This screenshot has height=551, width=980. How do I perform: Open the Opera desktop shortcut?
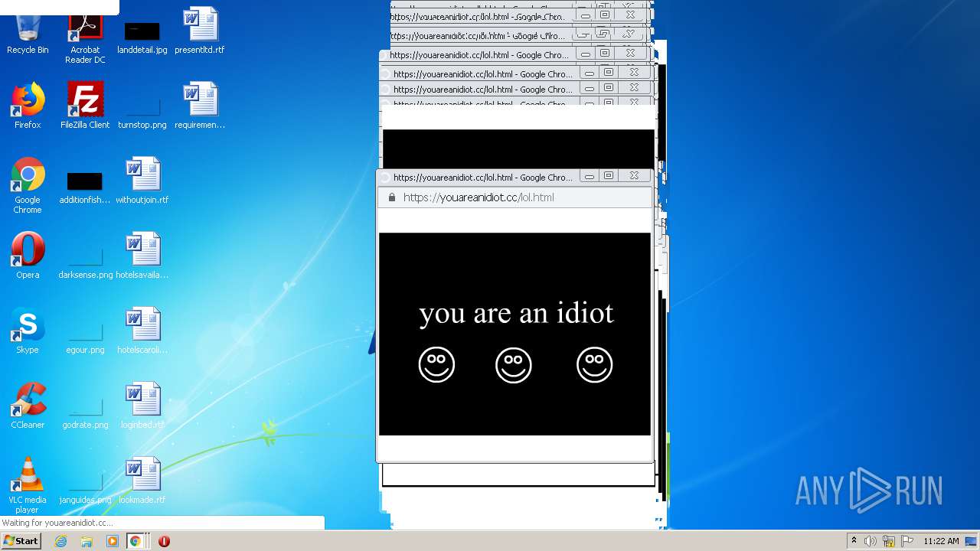tap(28, 256)
